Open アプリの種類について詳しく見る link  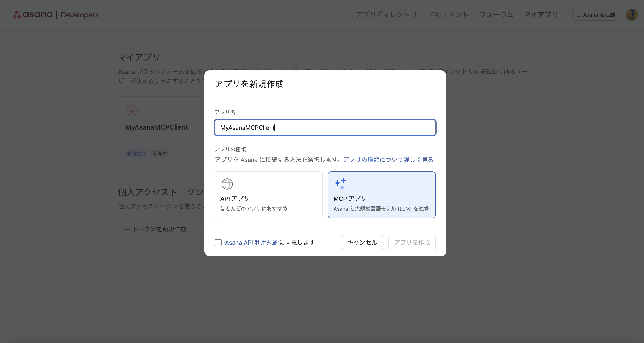388,160
